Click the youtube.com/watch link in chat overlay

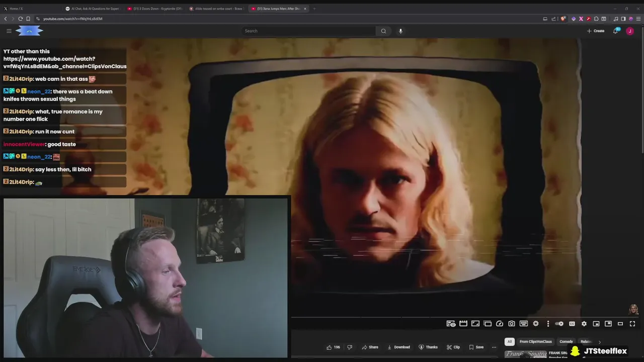(x=65, y=62)
